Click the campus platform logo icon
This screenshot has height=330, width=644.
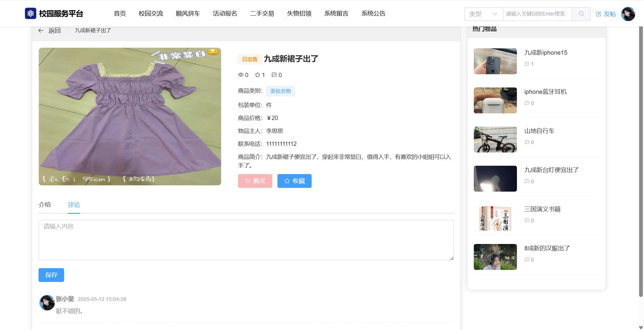[30, 14]
